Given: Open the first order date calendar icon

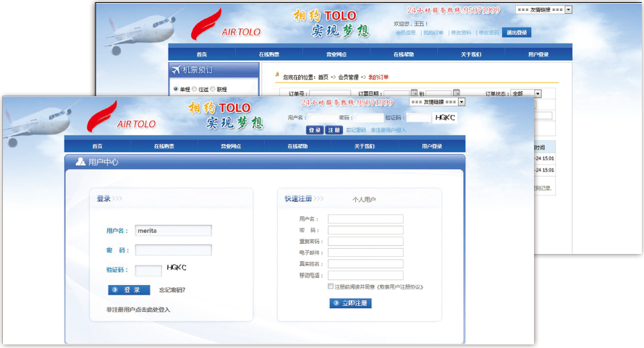Looking at the screenshot, I should pos(414,93).
